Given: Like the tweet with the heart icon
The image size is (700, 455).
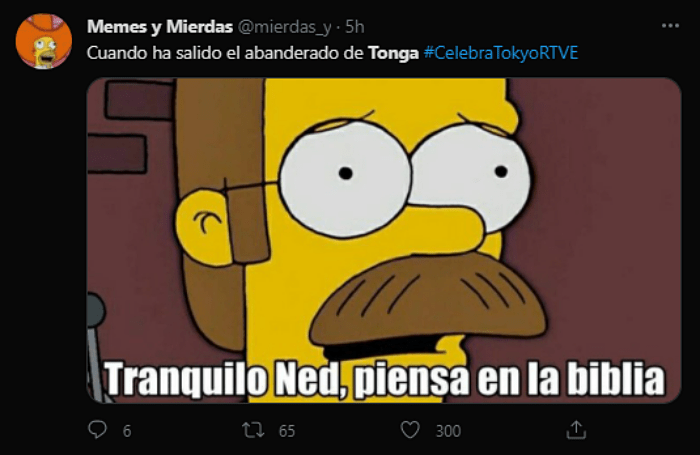Looking at the screenshot, I should (x=410, y=430).
